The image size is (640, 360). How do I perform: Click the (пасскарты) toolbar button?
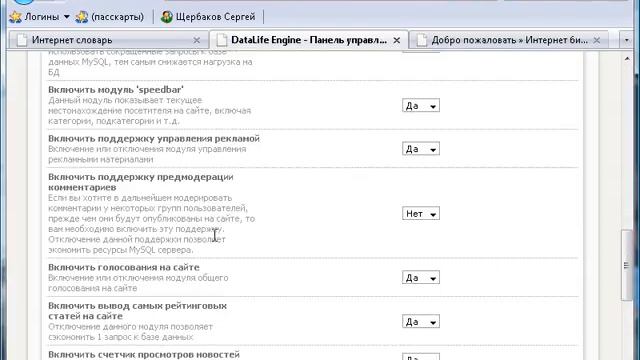click(110, 17)
